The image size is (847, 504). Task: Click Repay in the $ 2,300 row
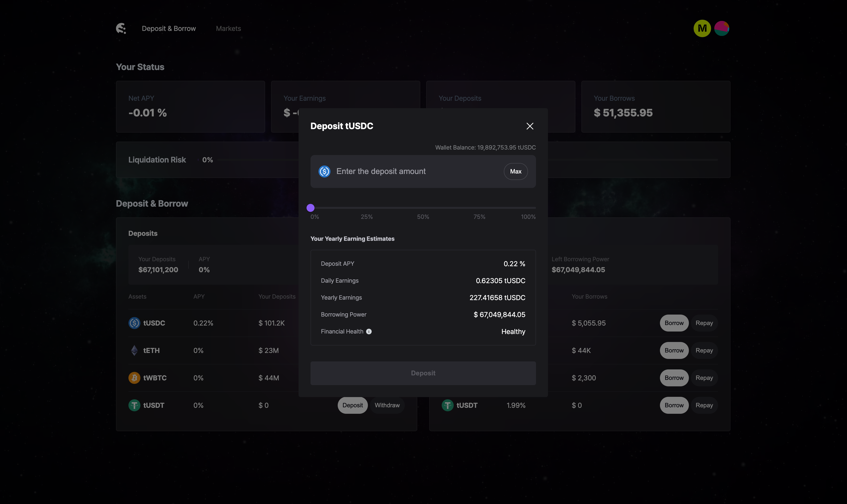(704, 378)
